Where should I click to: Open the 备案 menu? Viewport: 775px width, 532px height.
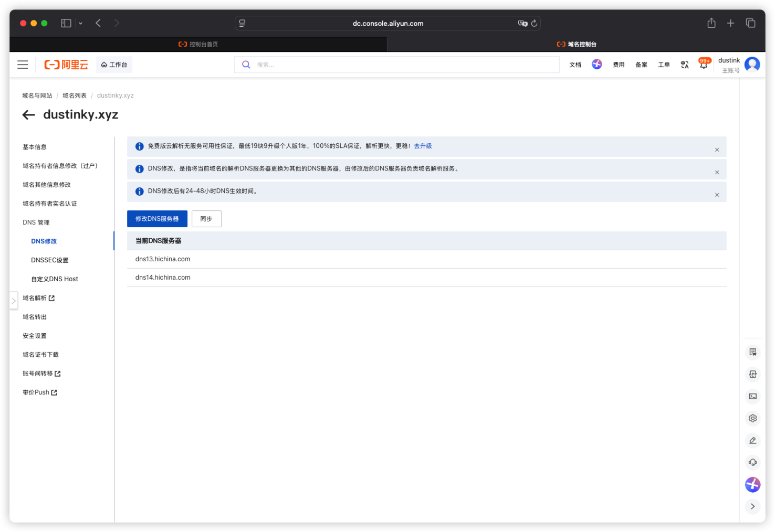coord(641,65)
